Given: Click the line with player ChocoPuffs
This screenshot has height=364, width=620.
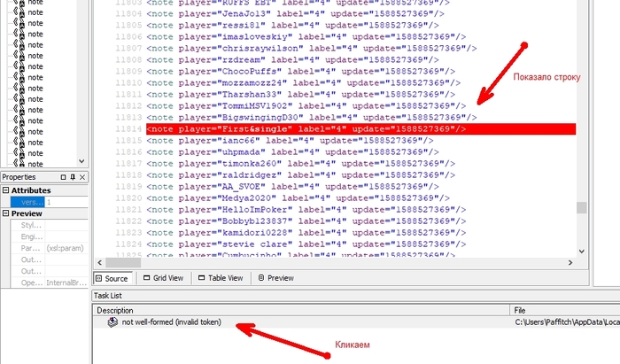Looking at the screenshot, I should (300, 71).
